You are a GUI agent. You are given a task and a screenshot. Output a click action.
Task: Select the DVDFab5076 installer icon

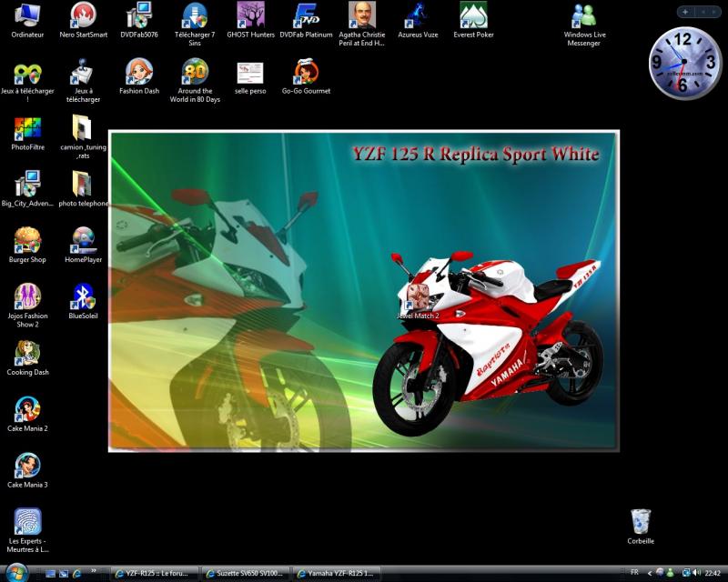click(x=139, y=19)
